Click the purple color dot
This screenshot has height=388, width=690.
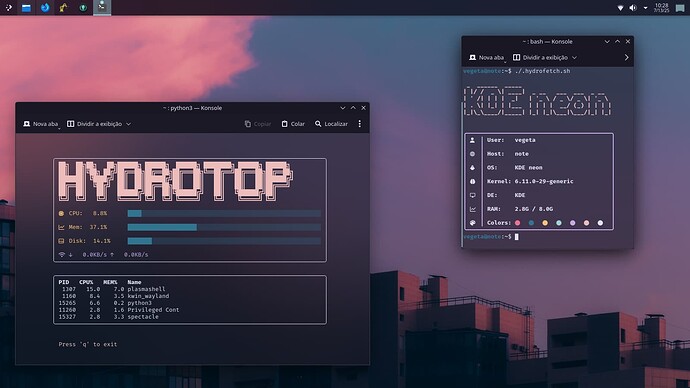573,223
